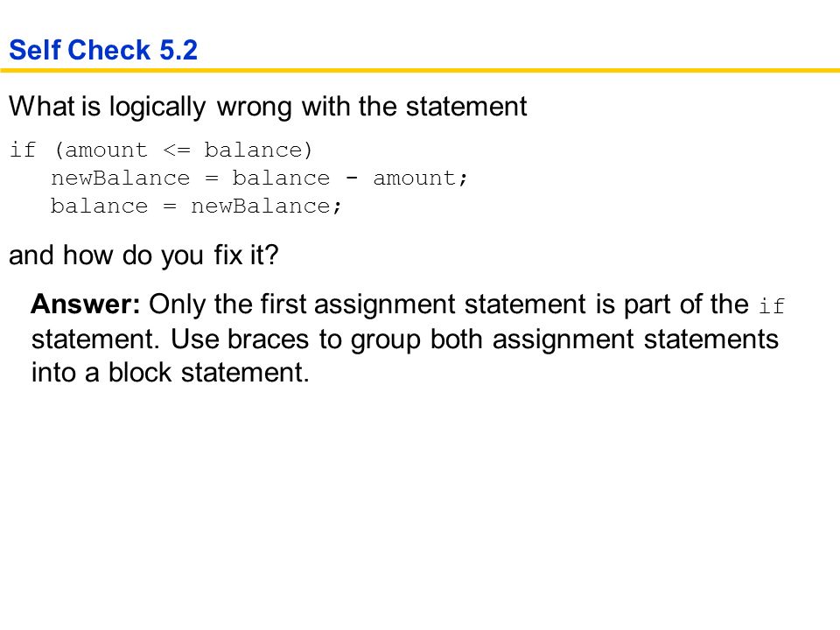Image resolution: width=840 pixels, height=630 pixels.
Task: Click "newBalance;" on the third code line
Action: coord(266,206)
